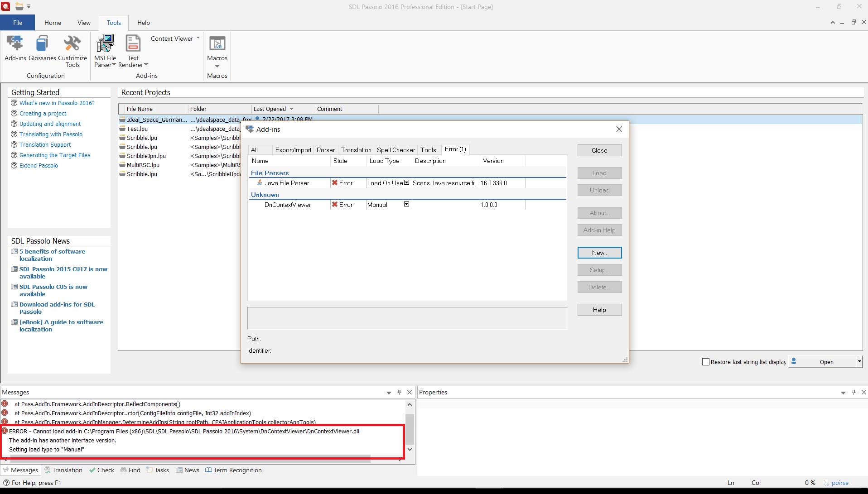
Task: Open Load Type dropdown for Java File Parser
Action: point(406,182)
